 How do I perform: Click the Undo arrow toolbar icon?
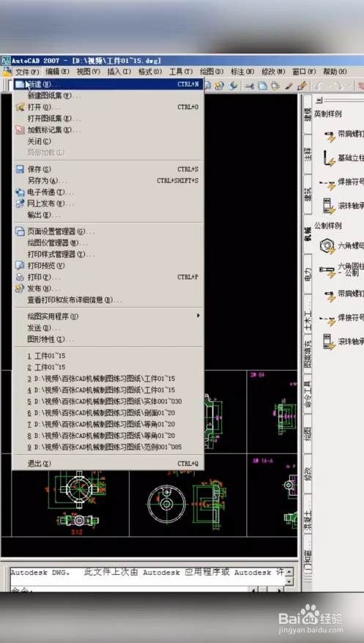pos(320,86)
